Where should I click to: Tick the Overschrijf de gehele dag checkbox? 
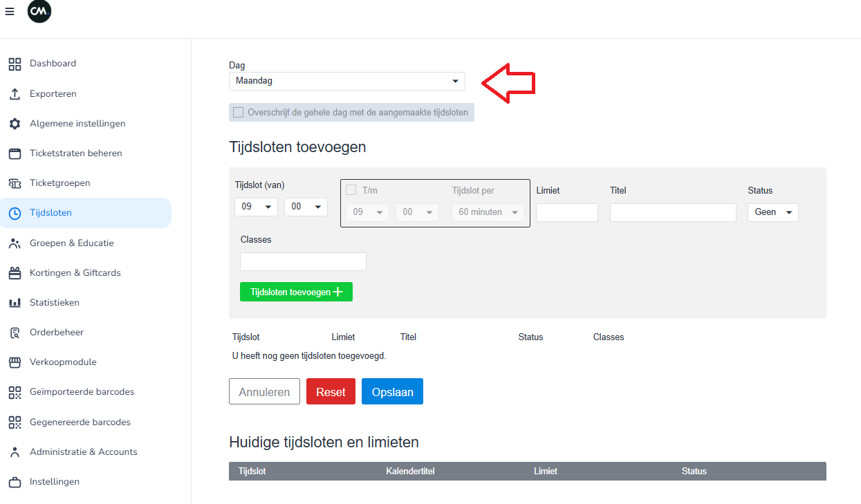point(239,113)
